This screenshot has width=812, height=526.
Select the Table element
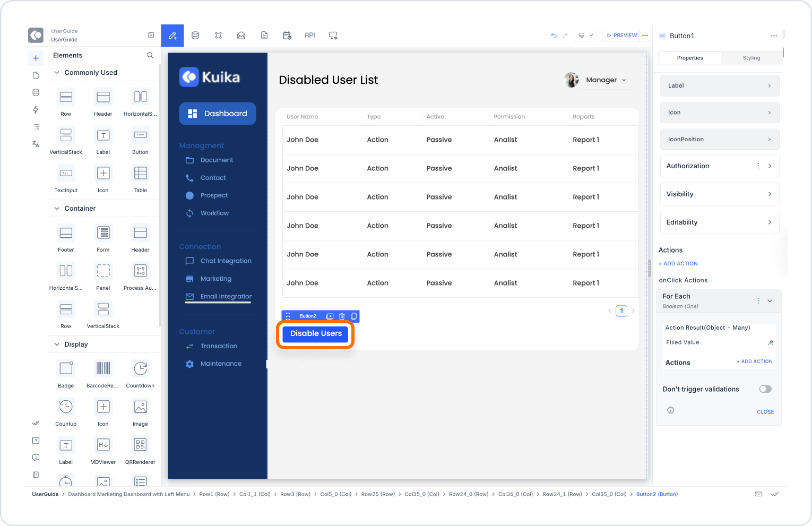pos(140,179)
